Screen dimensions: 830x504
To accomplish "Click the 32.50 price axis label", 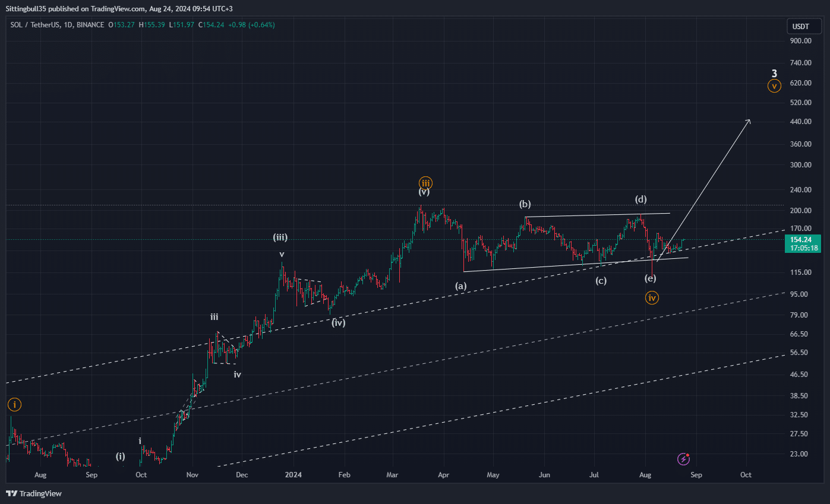I will coord(800,415).
